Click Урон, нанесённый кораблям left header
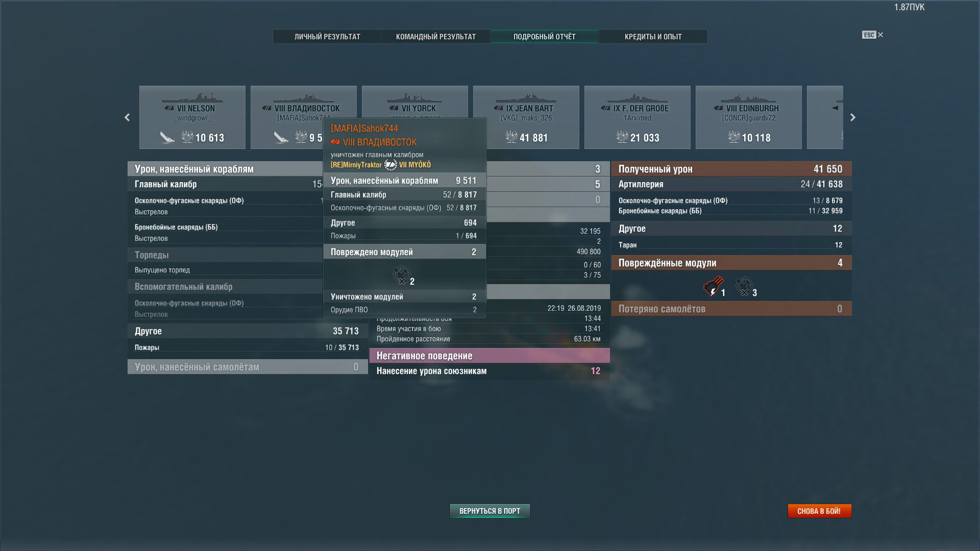 click(x=225, y=169)
